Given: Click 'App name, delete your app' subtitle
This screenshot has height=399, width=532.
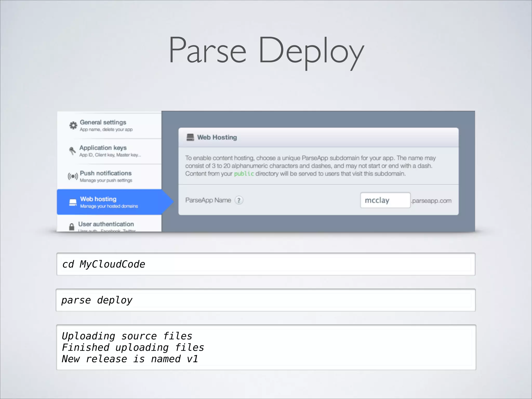Looking at the screenshot, I should [106, 129].
